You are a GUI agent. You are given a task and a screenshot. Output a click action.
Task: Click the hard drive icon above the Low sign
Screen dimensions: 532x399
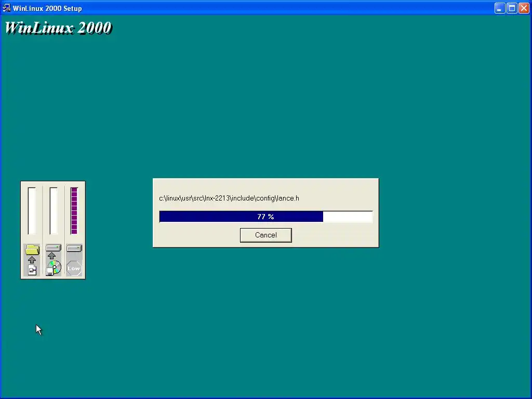click(74, 248)
